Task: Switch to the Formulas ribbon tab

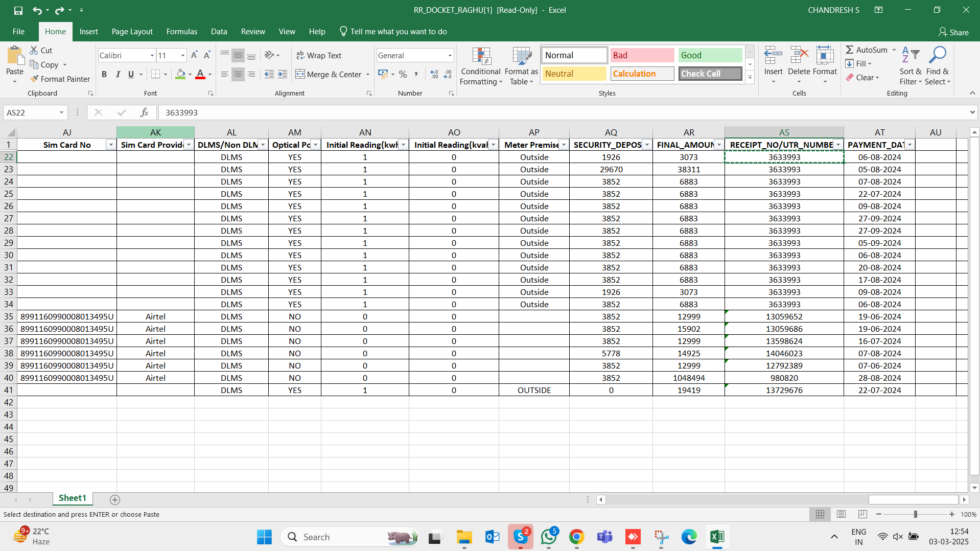Action: point(181,32)
